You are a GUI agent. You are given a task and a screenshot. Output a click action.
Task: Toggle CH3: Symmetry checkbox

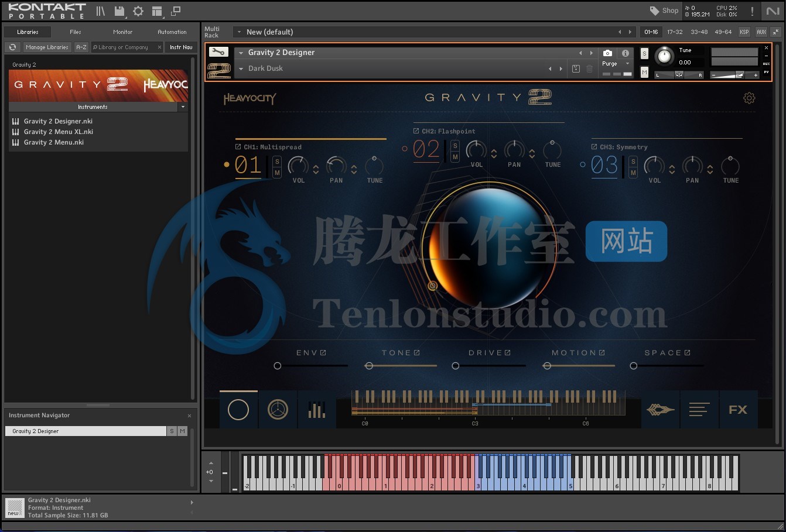[x=594, y=147]
